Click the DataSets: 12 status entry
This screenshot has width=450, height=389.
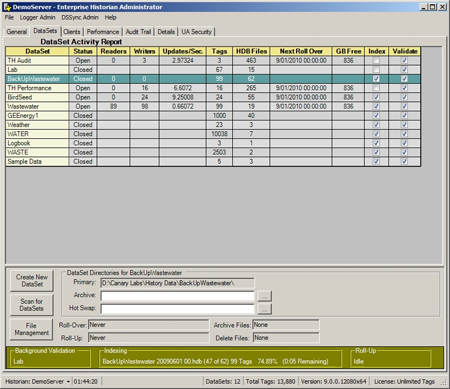coord(223,381)
